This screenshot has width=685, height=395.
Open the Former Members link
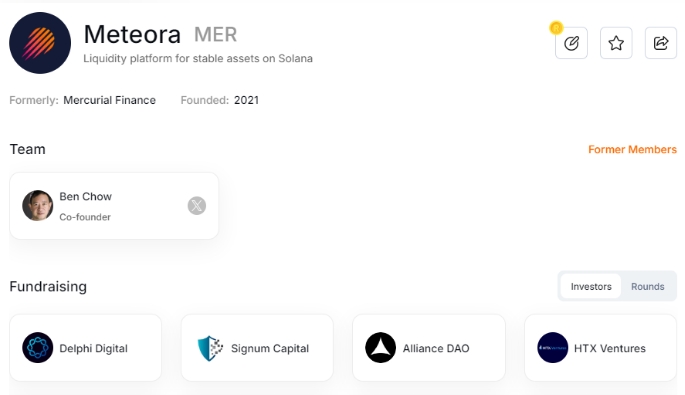632,149
